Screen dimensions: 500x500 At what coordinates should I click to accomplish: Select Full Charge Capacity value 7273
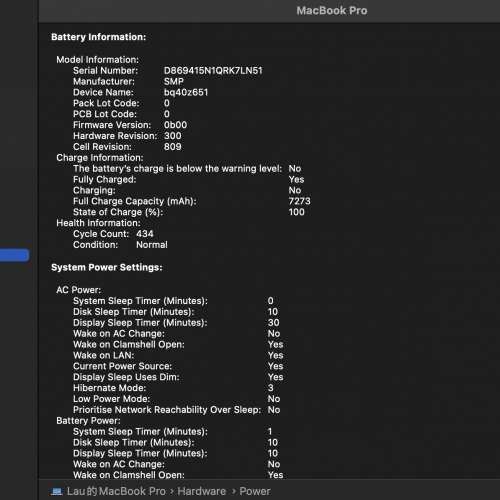[x=299, y=201]
